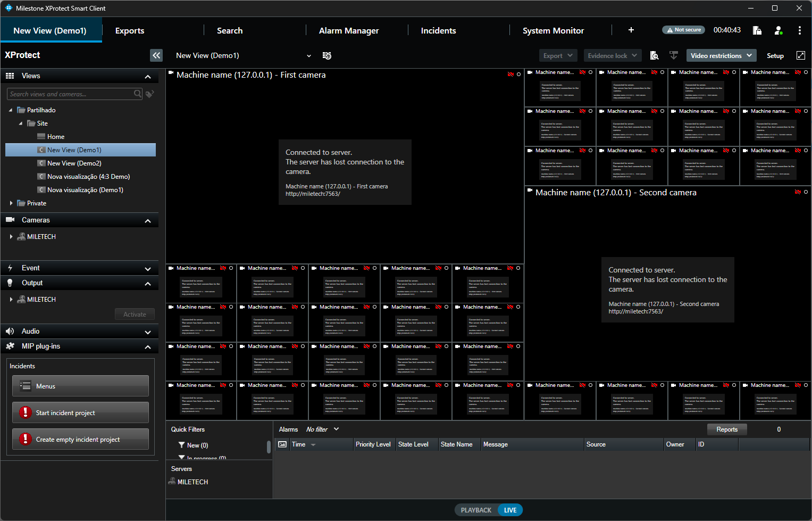Click the Audio speaker icon
This screenshot has height=521, width=812.
[x=10, y=331]
